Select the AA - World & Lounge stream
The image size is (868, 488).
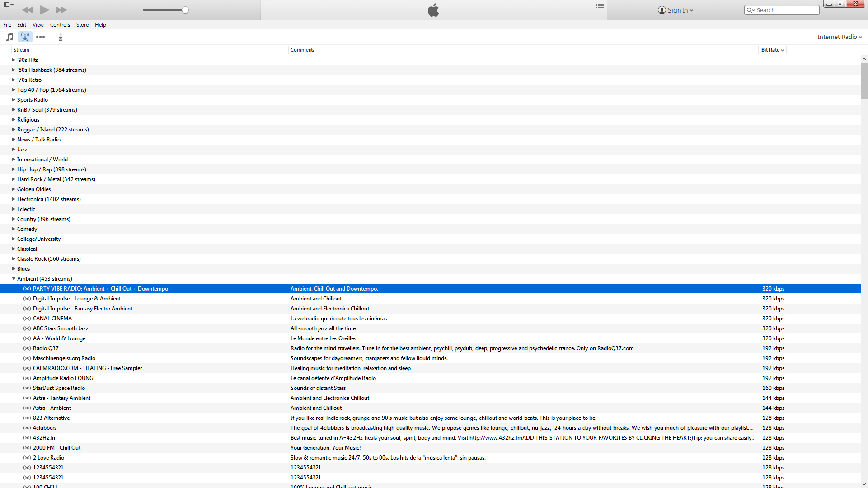pos(430,338)
